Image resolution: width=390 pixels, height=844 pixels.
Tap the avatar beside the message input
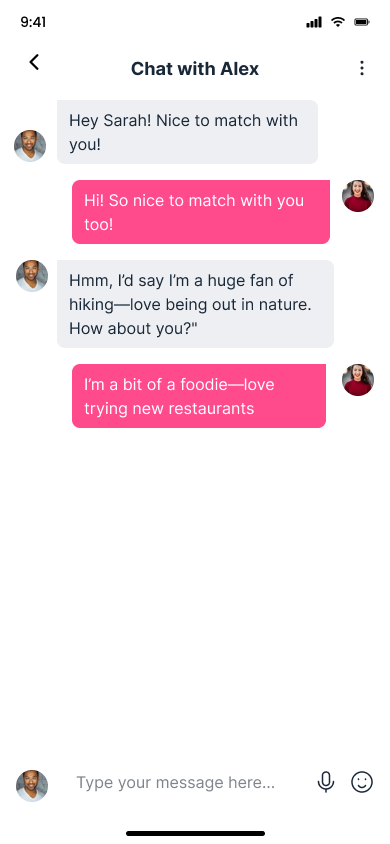coord(32,786)
